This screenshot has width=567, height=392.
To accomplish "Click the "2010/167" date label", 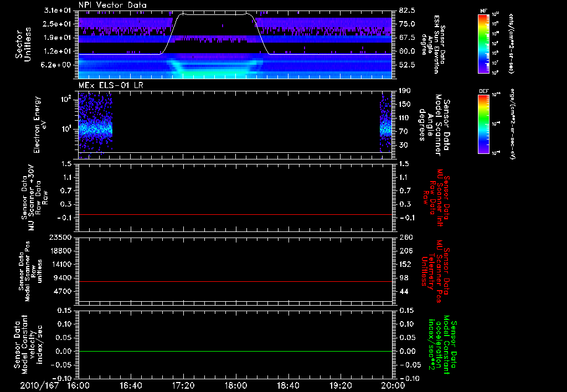I will click(x=39, y=385).
